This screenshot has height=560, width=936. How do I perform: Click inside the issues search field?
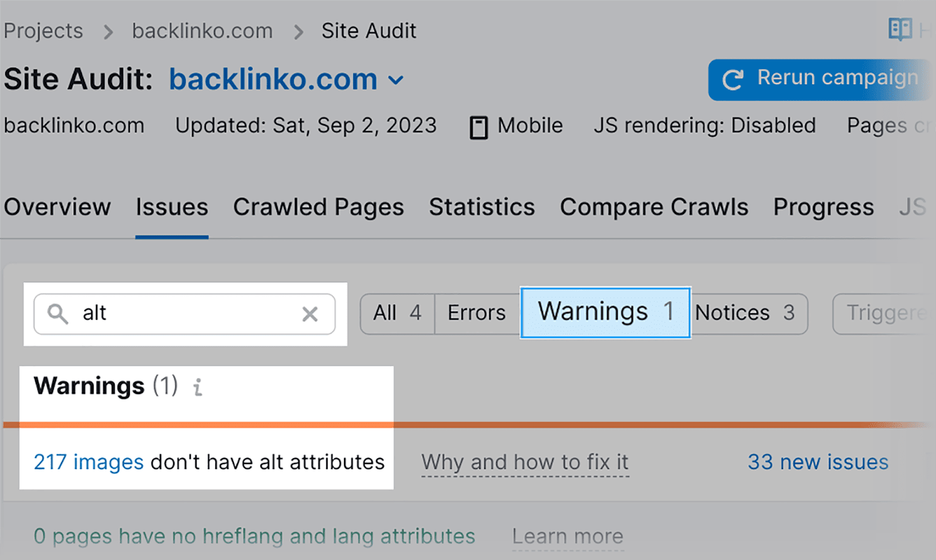175,314
